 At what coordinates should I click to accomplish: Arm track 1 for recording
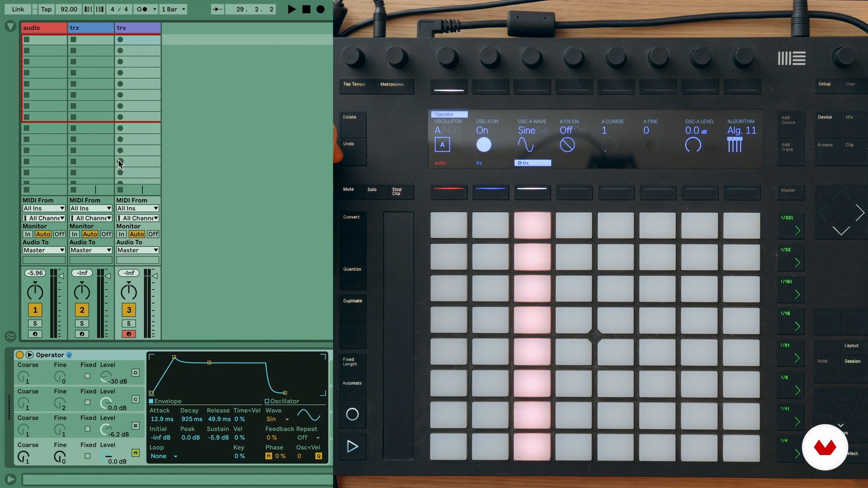[35, 334]
